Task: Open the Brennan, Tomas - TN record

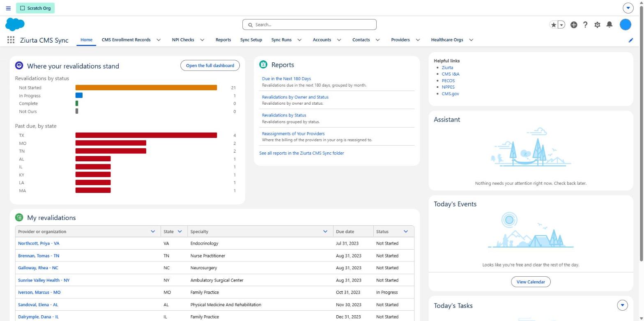Action: 39,256
